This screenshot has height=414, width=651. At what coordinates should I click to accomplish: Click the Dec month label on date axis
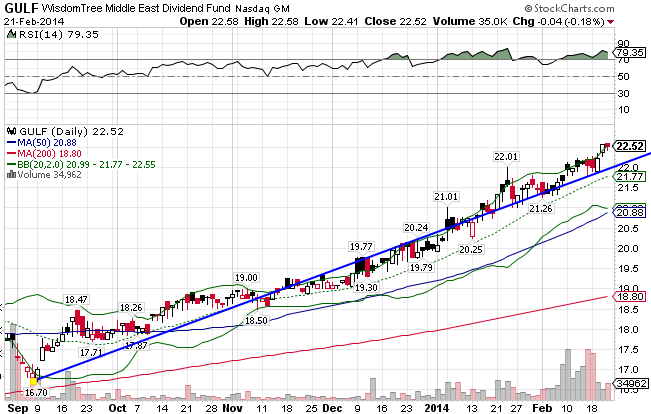tap(332, 408)
